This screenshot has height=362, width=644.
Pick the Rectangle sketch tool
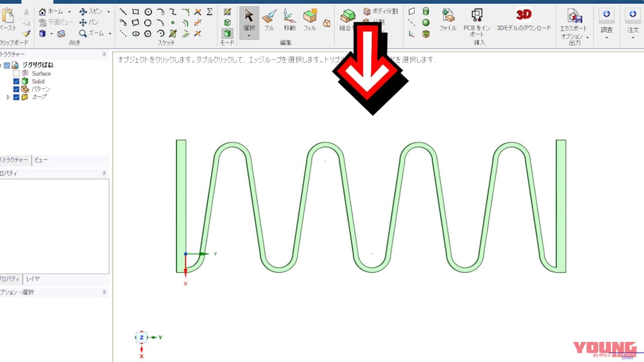coord(135,12)
